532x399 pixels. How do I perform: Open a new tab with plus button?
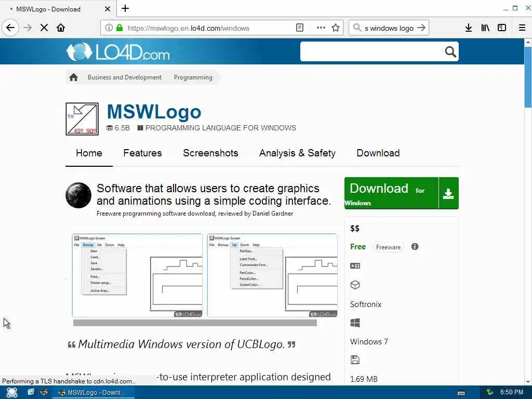coord(125,8)
